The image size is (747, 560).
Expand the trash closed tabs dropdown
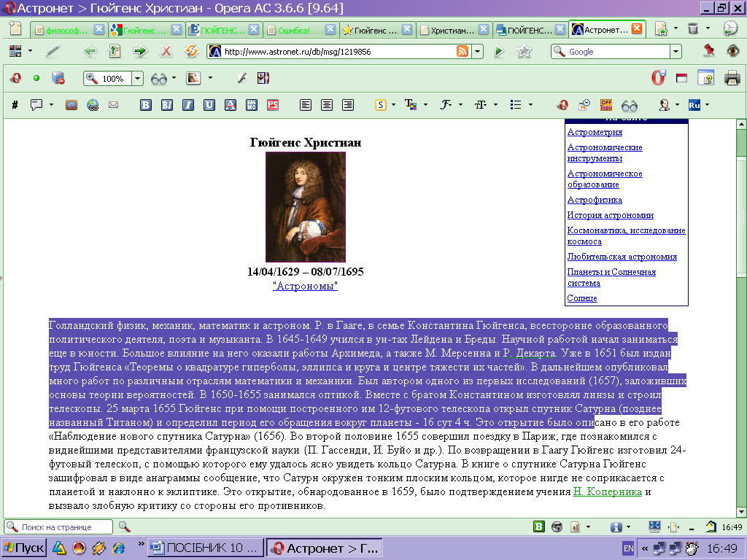coord(708,29)
